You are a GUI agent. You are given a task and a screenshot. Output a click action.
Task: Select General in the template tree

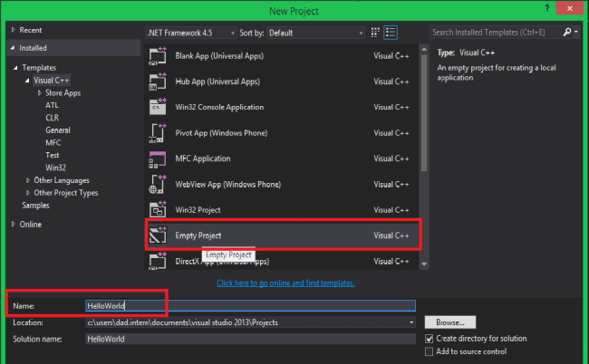point(58,130)
